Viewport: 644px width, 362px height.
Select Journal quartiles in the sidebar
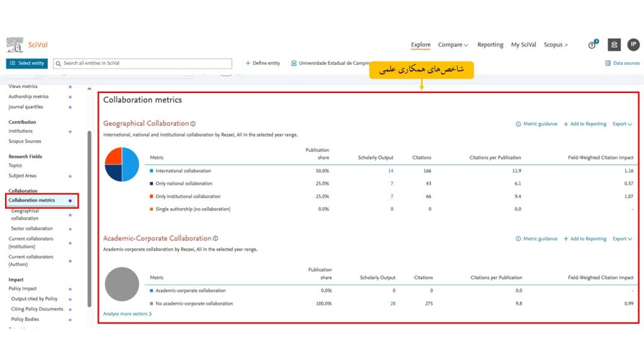(25, 107)
